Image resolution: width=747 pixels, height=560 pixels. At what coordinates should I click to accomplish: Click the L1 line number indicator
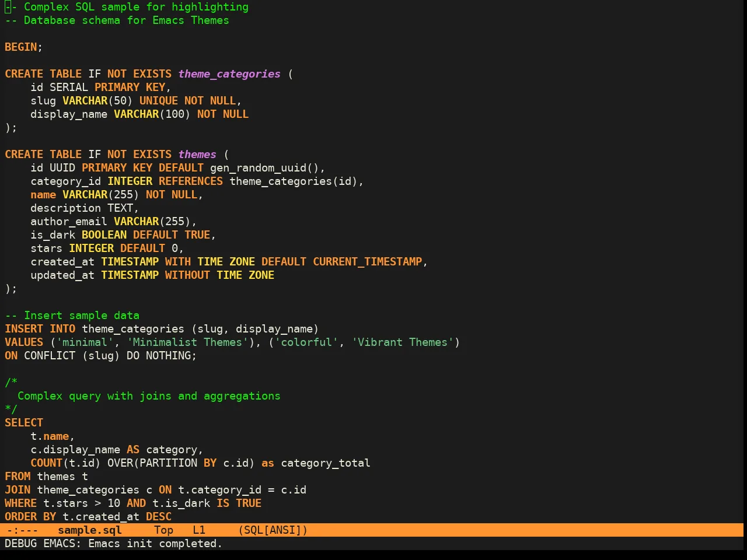199,530
